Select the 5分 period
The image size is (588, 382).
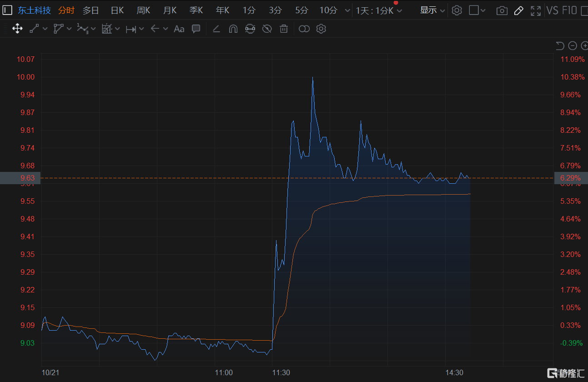(302, 10)
